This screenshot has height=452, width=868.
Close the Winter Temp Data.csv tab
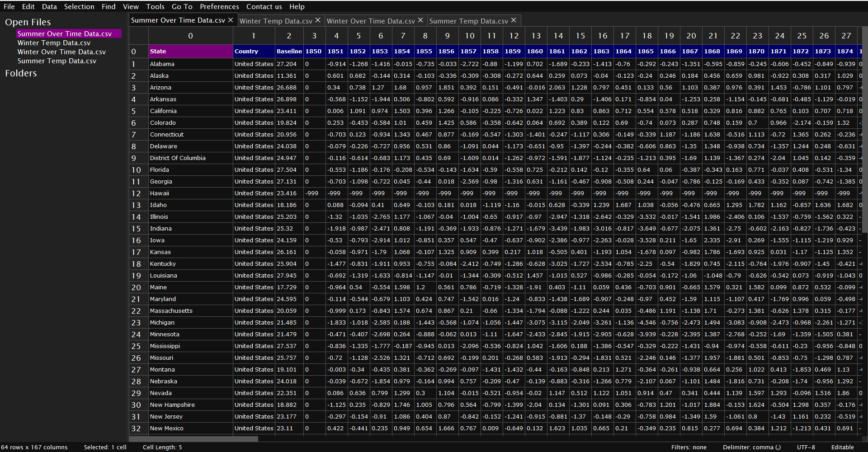[318, 20]
